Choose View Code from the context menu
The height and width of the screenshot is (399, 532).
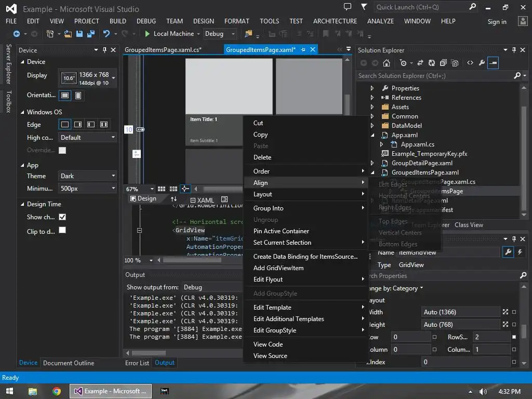click(x=268, y=344)
